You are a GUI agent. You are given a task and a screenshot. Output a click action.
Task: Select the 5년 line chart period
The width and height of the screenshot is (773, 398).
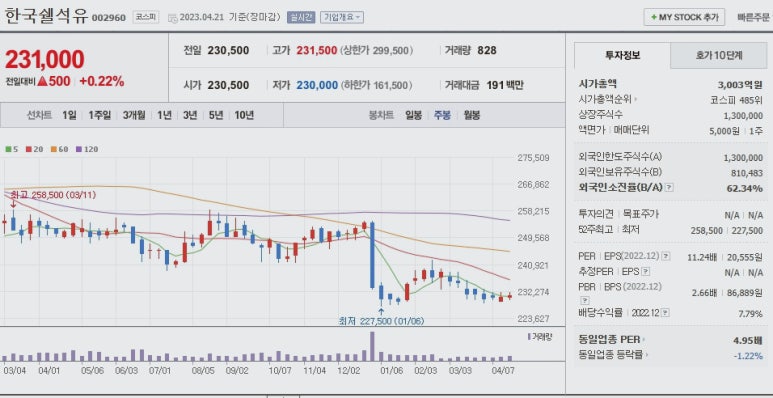pyautogui.click(x=216, y=115)
